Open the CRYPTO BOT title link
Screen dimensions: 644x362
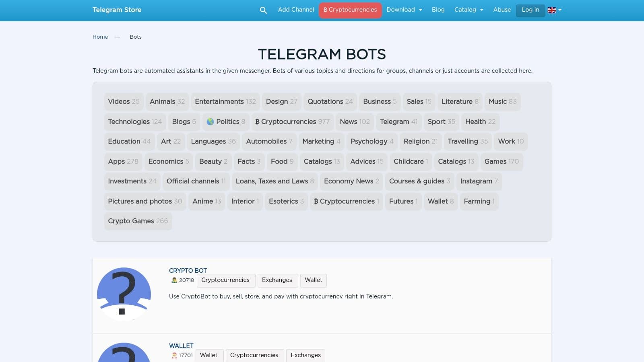(x=188, y=271)
